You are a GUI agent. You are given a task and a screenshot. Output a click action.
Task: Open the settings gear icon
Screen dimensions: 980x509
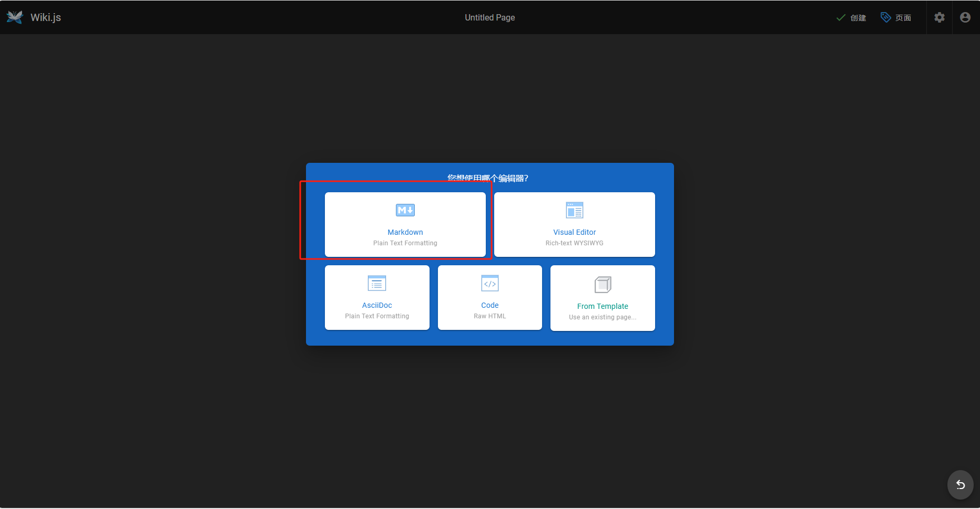[x=940, y=17]
